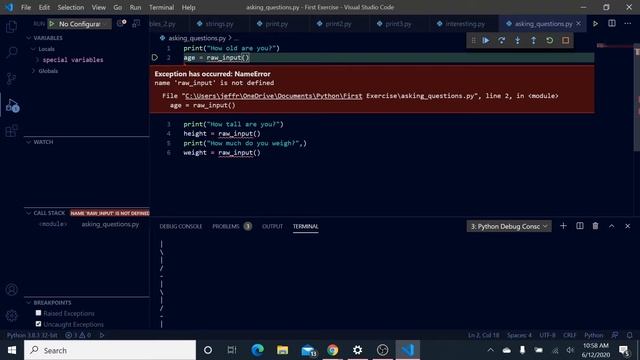640x360 pixels.
Task: Open the File menu
Action: coord(26,7)
